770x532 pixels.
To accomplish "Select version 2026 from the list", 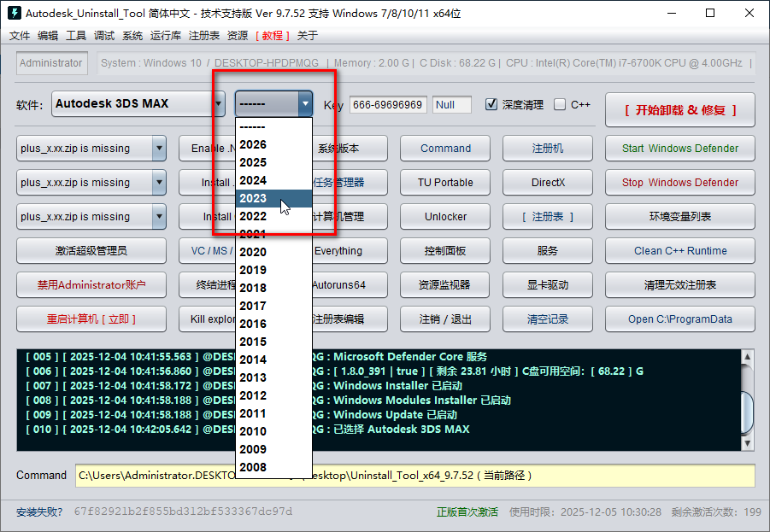I will (x=273, y=144).
